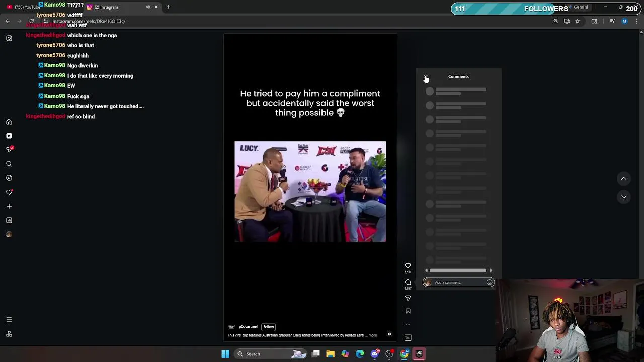Viewport: 644px width, 362px height.
Task: Create new post with plus icon
Action: [9, 206]
